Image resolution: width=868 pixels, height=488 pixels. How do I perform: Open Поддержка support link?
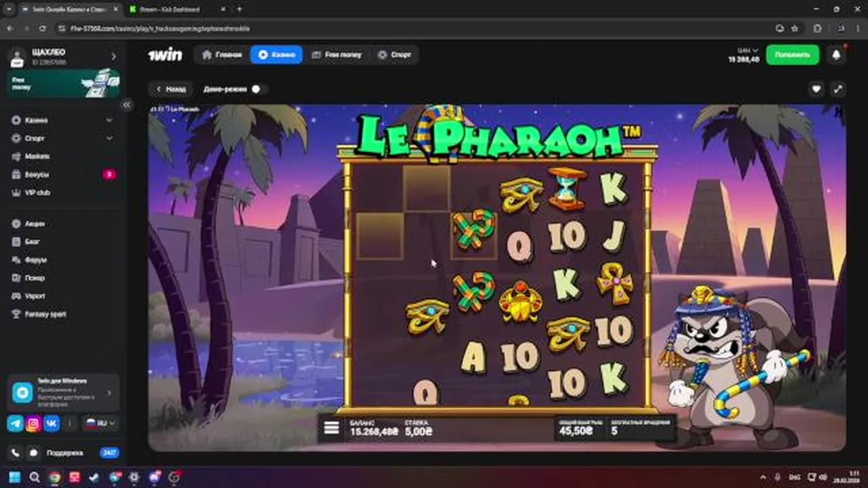pyautogui.click(x=65, y=453)
